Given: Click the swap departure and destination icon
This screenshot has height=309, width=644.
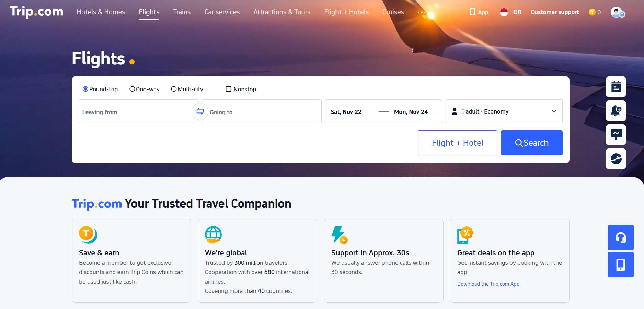Looking at the screenshot, I should tap(200, 111).
